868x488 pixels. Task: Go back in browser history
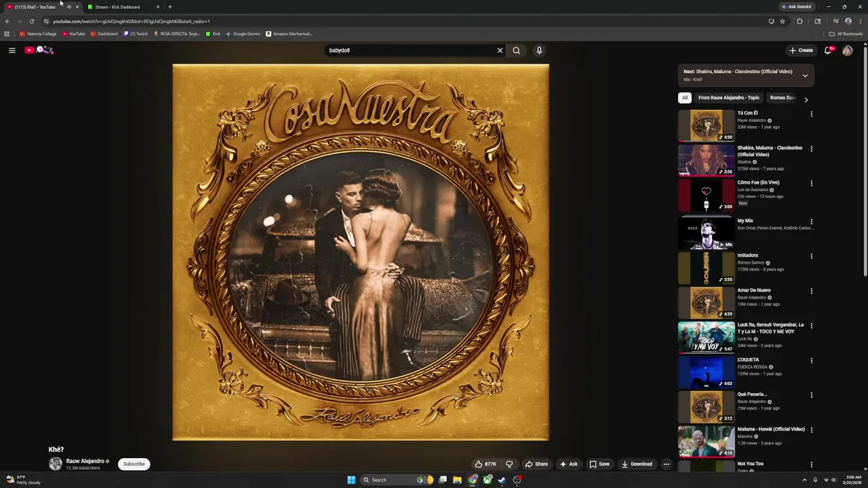[7, 21]
